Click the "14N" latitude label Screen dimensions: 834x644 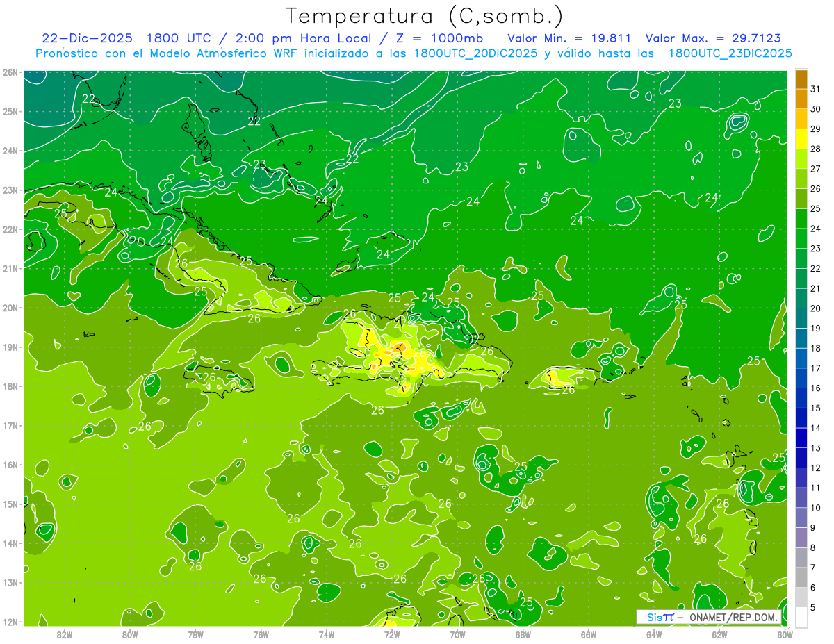coord(10,543)
